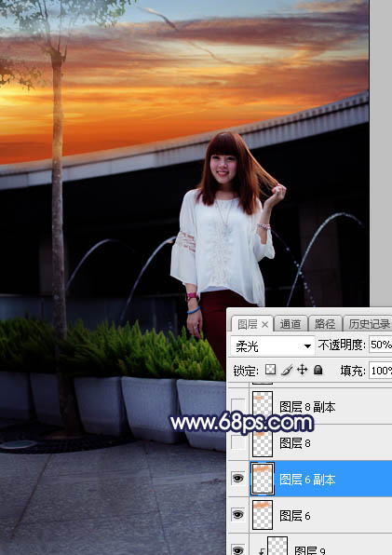Viewport: 392px width, 555px height.
Task: Toggle lock transparent pixels icon
Action: coord(270,370)
